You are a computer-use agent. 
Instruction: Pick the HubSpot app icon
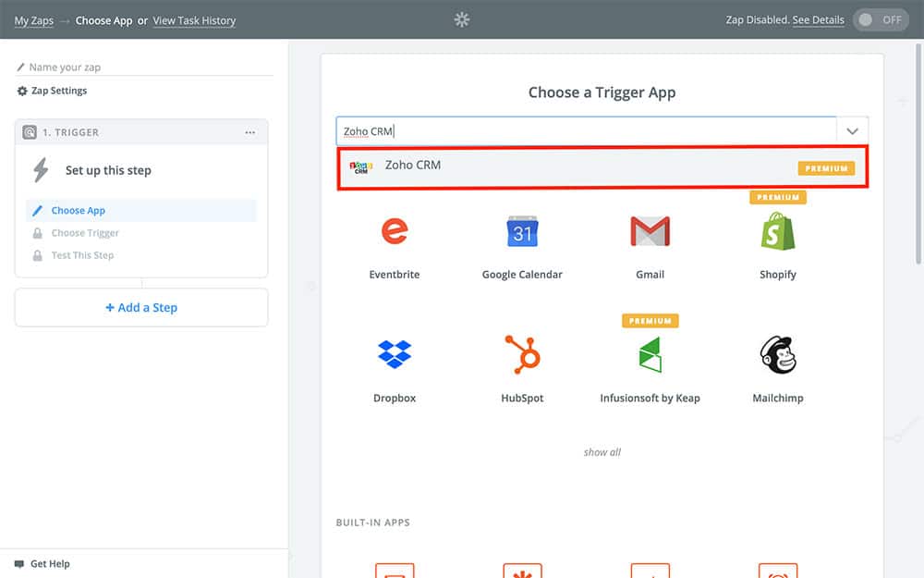(x=522, y=354)
